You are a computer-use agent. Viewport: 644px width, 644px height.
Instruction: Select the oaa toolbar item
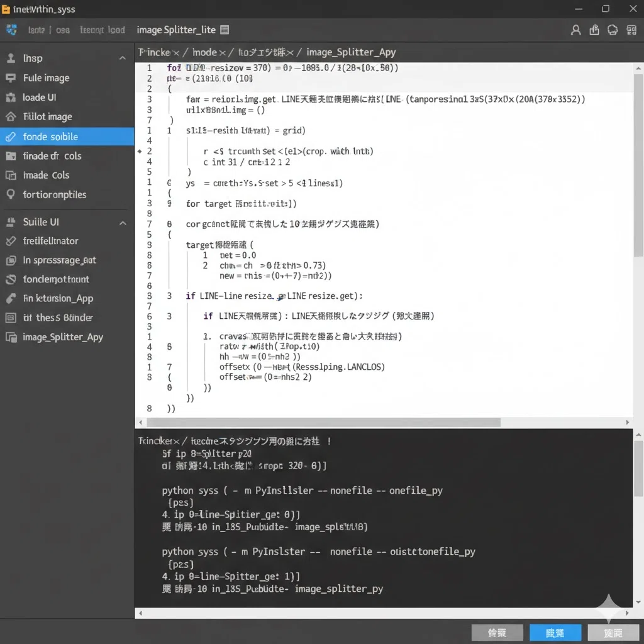(63, 30)
